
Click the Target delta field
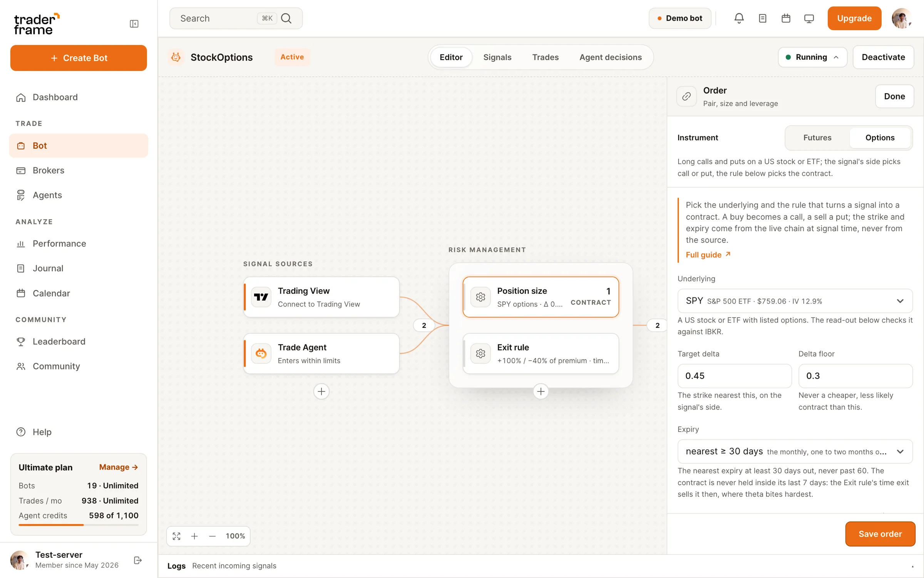point(734,376)
